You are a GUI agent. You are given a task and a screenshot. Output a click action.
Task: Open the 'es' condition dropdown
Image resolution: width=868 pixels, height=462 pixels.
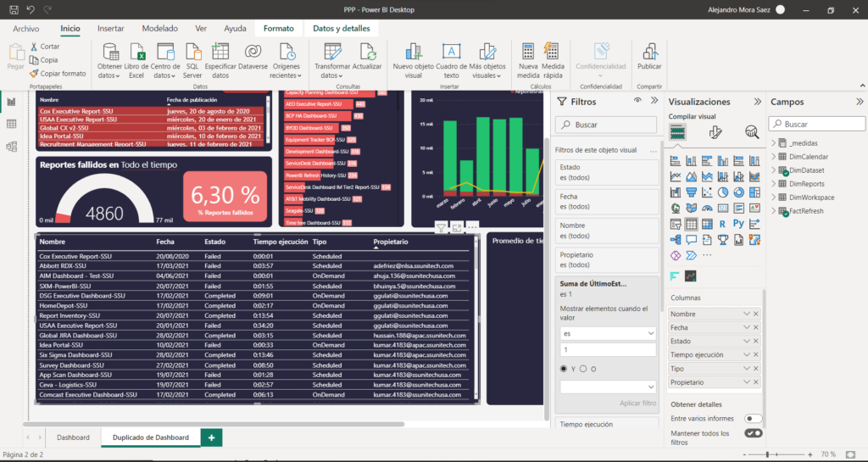point(606,334)
